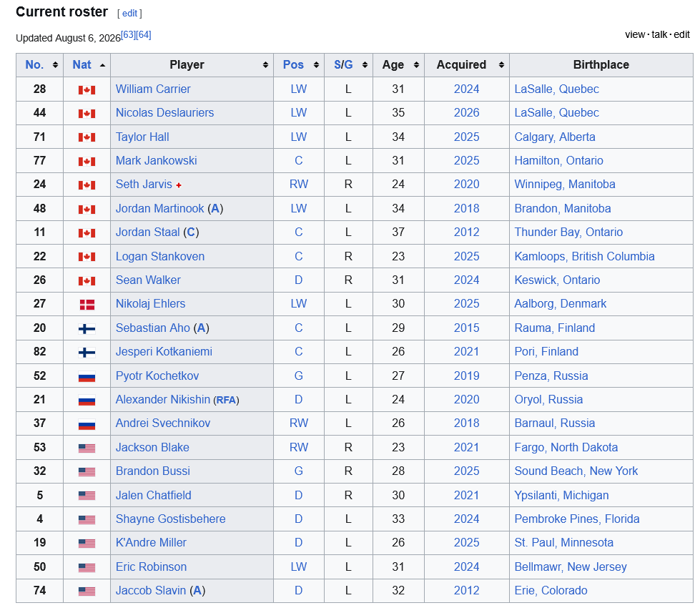Screen dimensions: 700x613
Task: Click the RW position link for Andrei Svechnikov
Action: click(299, 423)
